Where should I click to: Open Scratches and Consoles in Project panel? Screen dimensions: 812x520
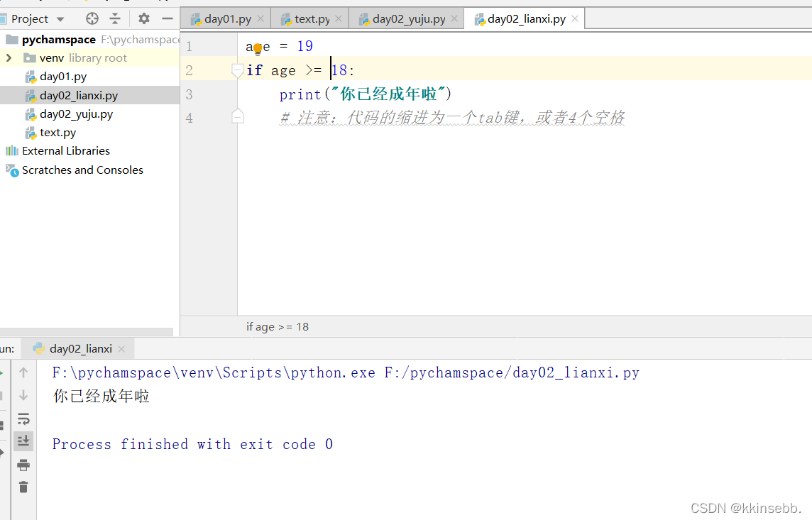pyautogui.click(x=81, y=170)
